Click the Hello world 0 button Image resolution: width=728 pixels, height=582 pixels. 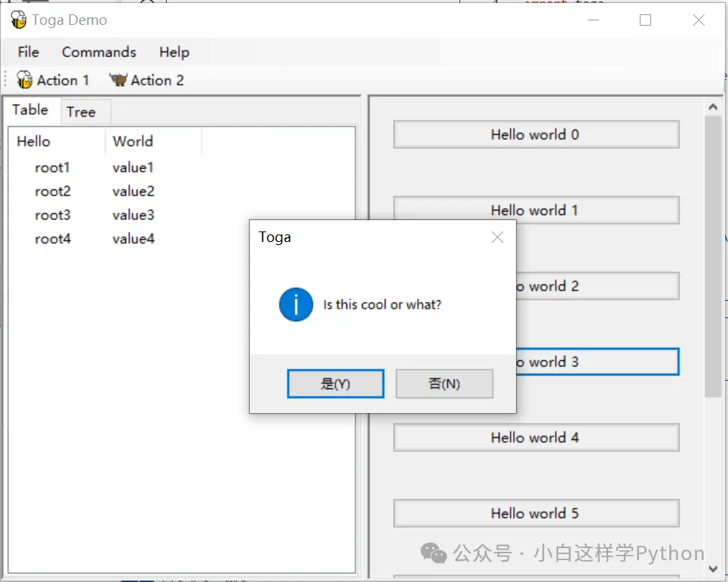pos(536,135)
